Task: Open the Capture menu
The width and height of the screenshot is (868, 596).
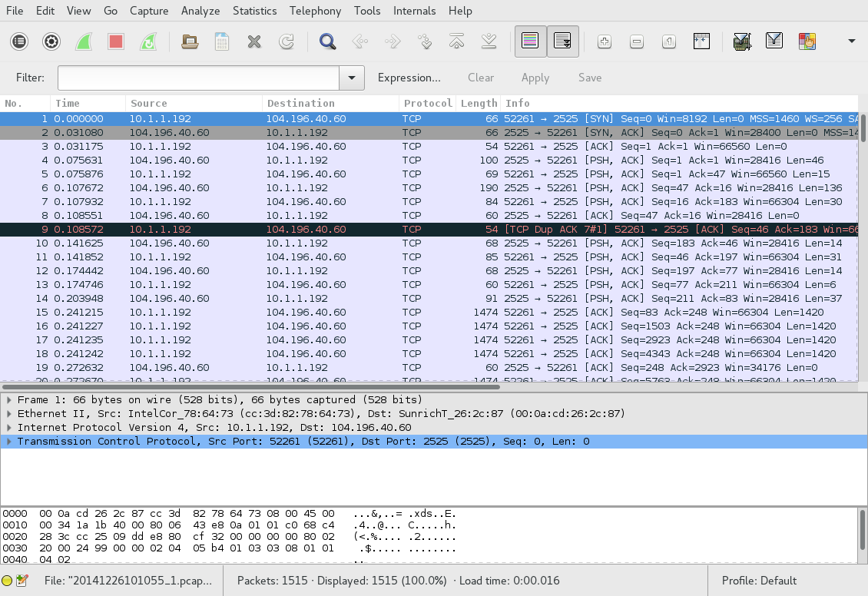Action: coord(149,11)
